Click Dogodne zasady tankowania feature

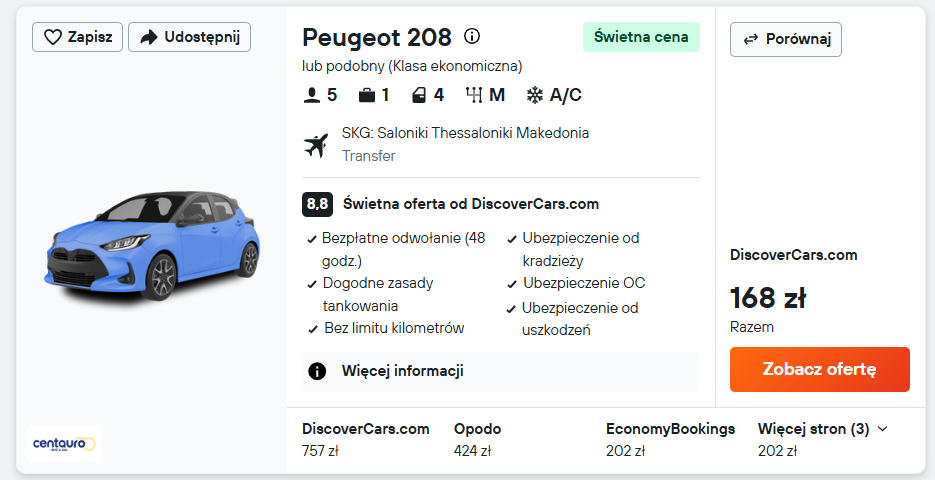click(378, 294)
